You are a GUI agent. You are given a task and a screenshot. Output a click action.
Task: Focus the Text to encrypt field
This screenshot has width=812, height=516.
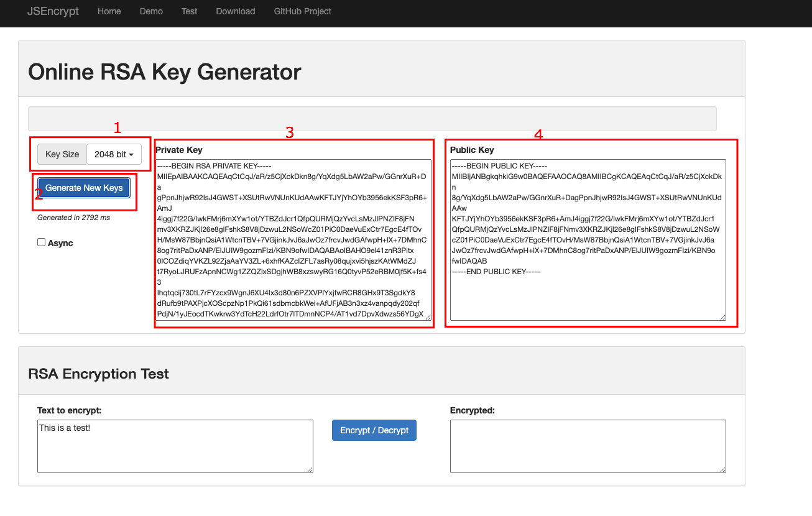coord(175,446)
